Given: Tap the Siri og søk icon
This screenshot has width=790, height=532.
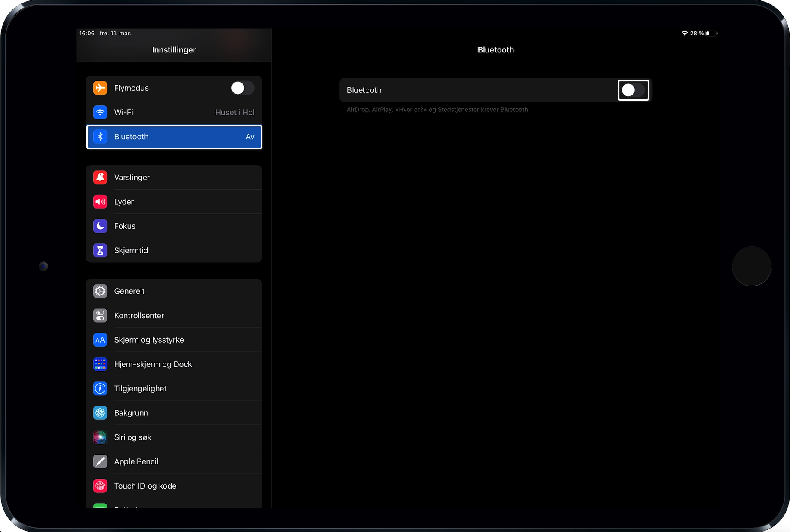Looking at the screenshot, I should coord(100,437).
